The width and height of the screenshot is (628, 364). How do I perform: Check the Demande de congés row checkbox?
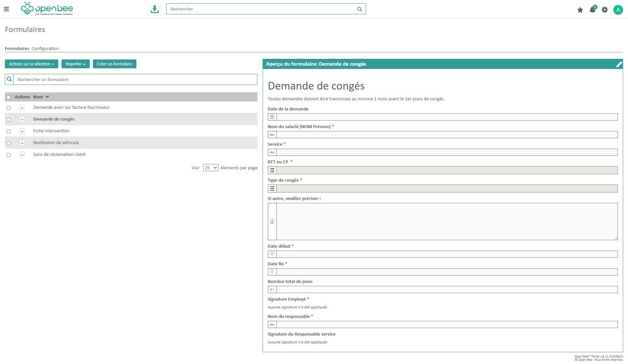[x=9, y=119]
